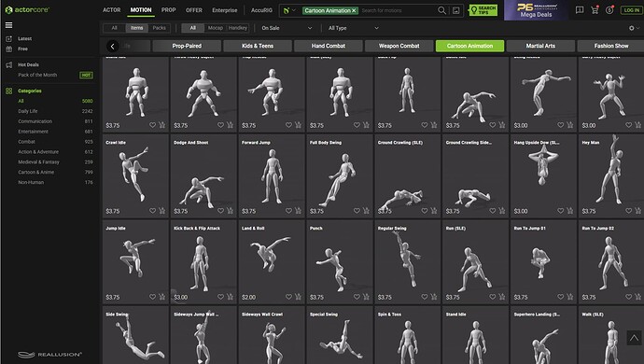Open the Mega Deals banner

536,10
